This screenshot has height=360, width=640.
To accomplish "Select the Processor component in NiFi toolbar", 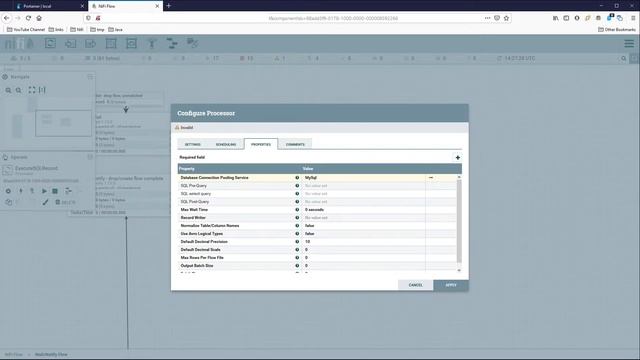I will (50, 43).
